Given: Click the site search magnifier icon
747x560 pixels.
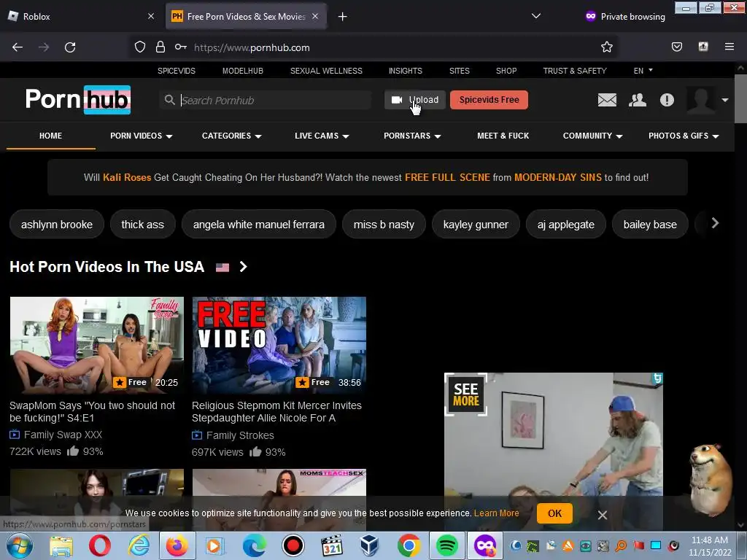Looking at the screenshot, I should (169, 100).
